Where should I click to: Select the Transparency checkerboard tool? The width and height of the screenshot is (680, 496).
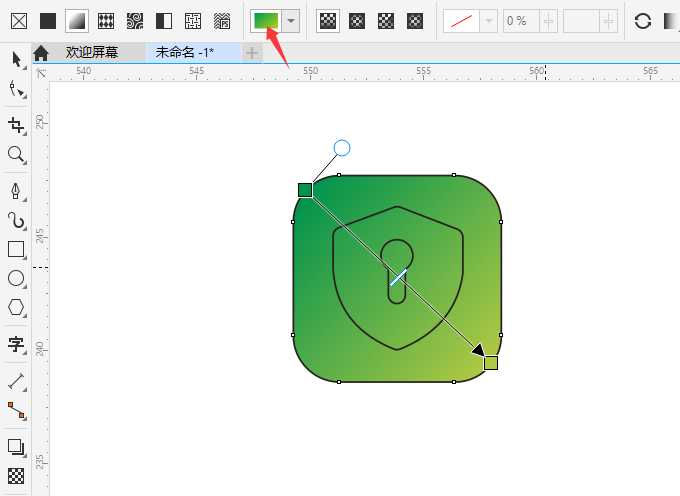tap(16, 476)
